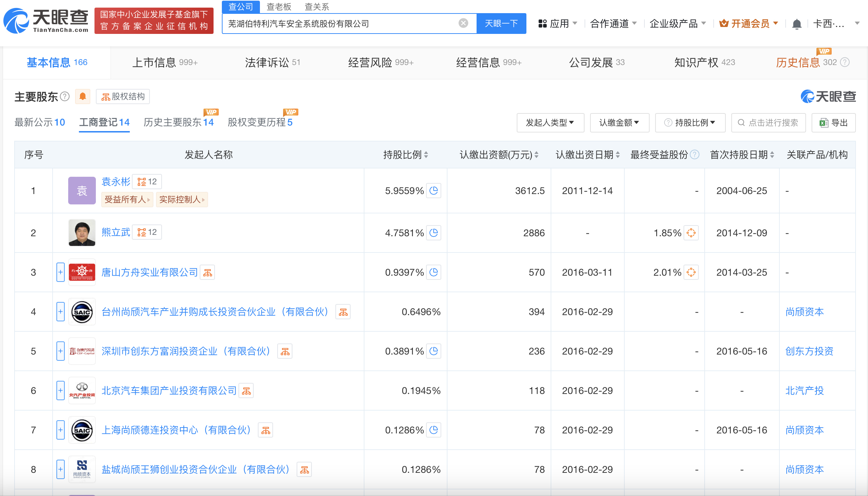The height and width of the screenshot is (496, 868).
Task: Open the notifications bell in header
Action: (797, 24)
